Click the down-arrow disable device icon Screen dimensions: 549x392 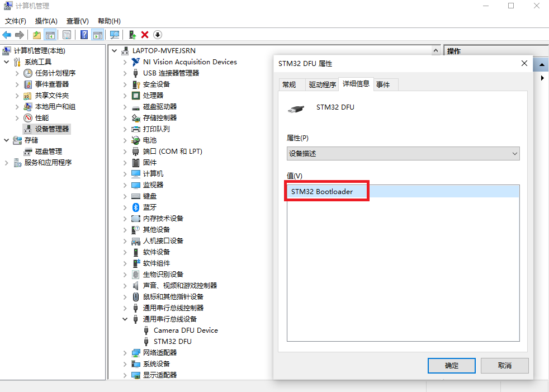[x=158, y=35]
